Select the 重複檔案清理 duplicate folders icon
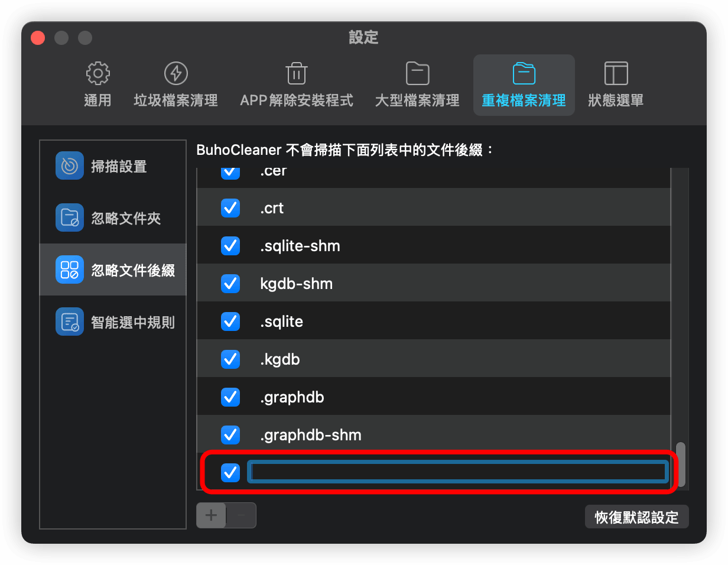Viewport: 728px width, 565px height. click(x=524, y=73)
